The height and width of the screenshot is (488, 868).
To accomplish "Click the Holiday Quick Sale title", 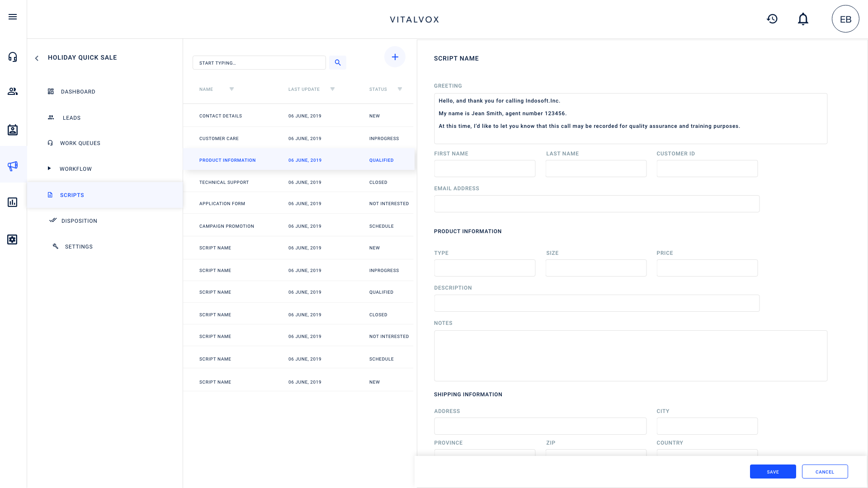I will pos(82,58).
